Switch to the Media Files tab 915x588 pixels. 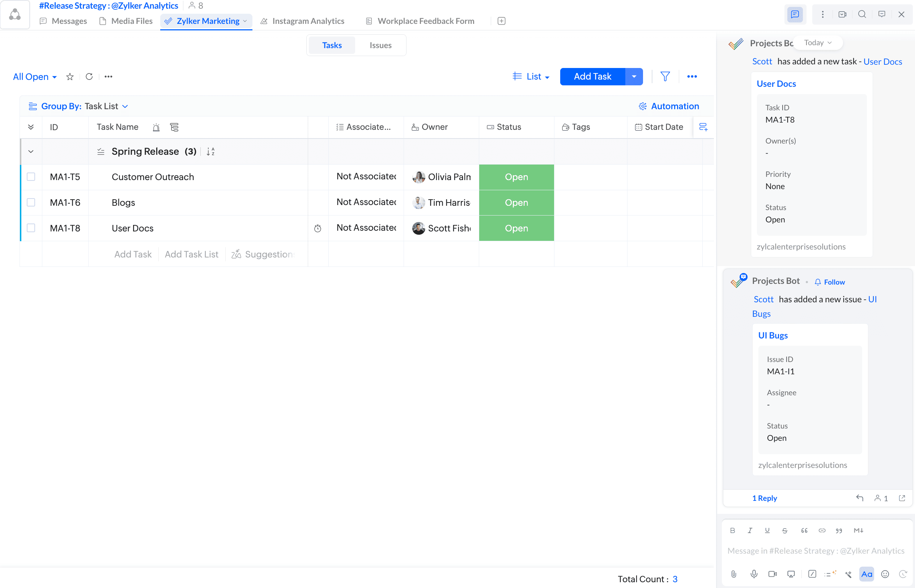tap(126, 21)
